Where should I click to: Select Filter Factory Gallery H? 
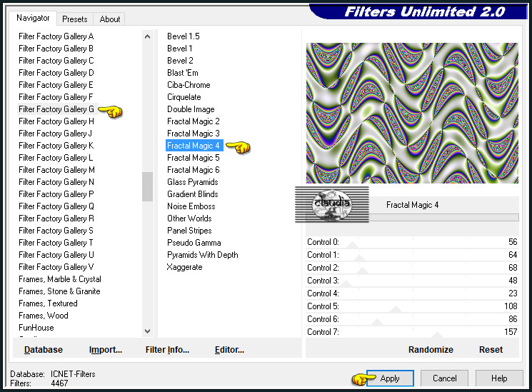point(56,121)
